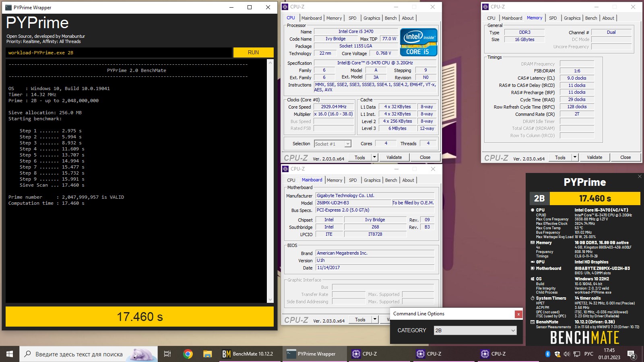This screenshot has height=362, width=644.
Task: Open the notification center icon
Action: point(631,354)
